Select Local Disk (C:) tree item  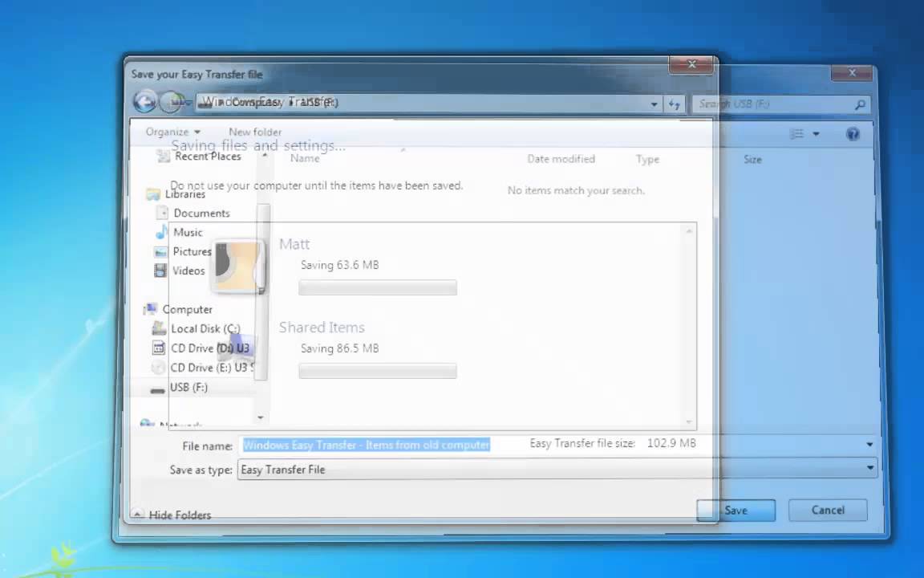click(x=205, y=328)
